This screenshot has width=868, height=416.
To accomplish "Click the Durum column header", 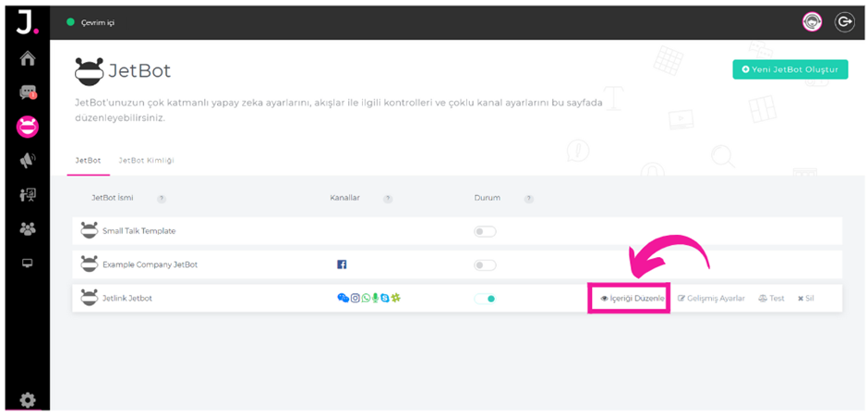I will (488, 199).
